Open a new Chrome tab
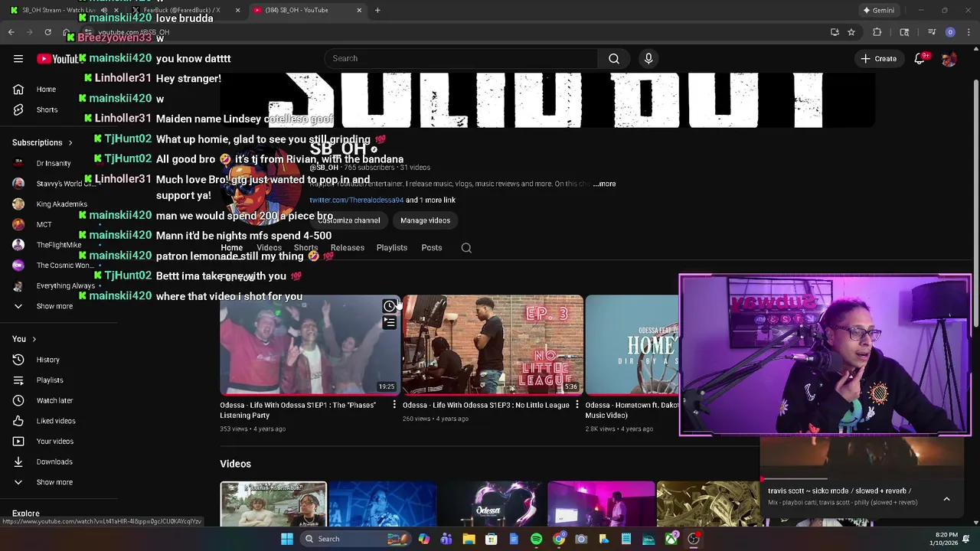 point(377,10)
